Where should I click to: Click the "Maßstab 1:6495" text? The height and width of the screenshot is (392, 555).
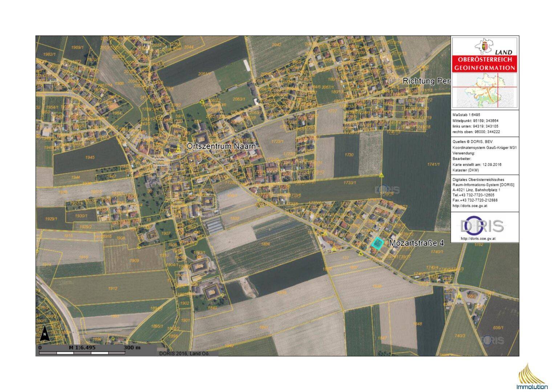pyautogui.click(x=466, y=114)
